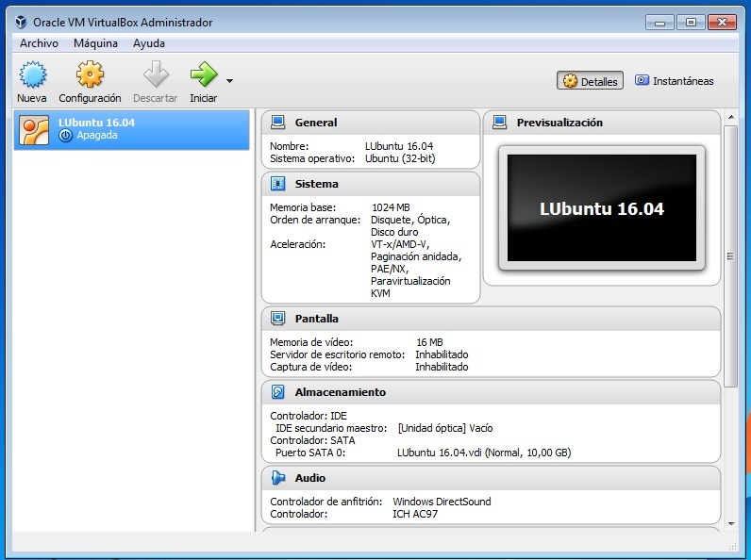Image resolution: width=751 pixels, height=560 pixels.
Task: Click the General section monitor icon
Action: pyautogui.click(x=277, y=122)
